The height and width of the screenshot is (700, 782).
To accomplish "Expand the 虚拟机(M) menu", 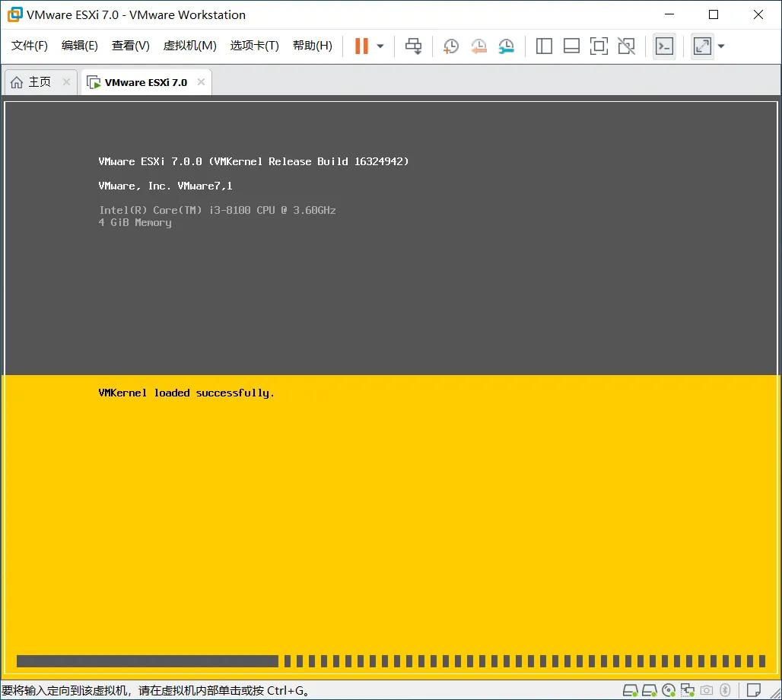I will (190, 45).
